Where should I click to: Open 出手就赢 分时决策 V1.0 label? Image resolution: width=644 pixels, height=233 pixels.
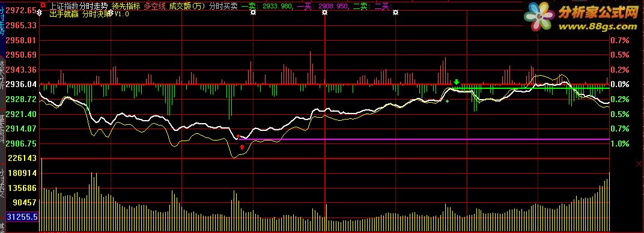tap(89, 14)
